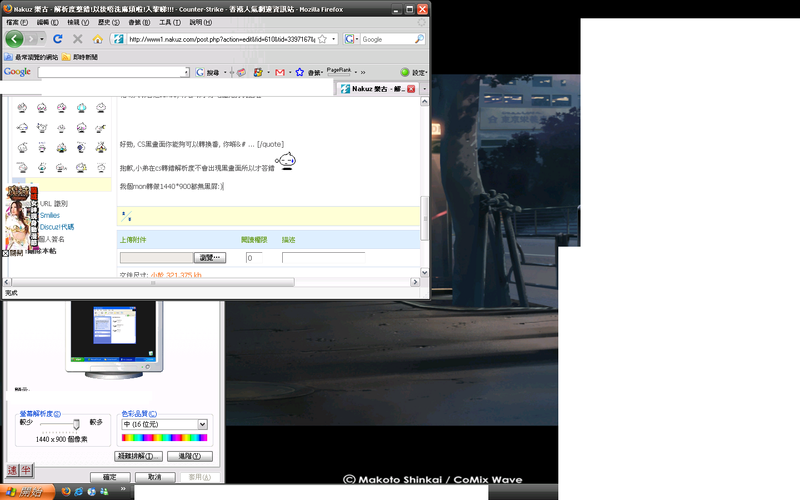Image resolution: width=800 pixels, height=500 pixels.
Task: Open the 說明 (H) menu
Action: (201, 22)
